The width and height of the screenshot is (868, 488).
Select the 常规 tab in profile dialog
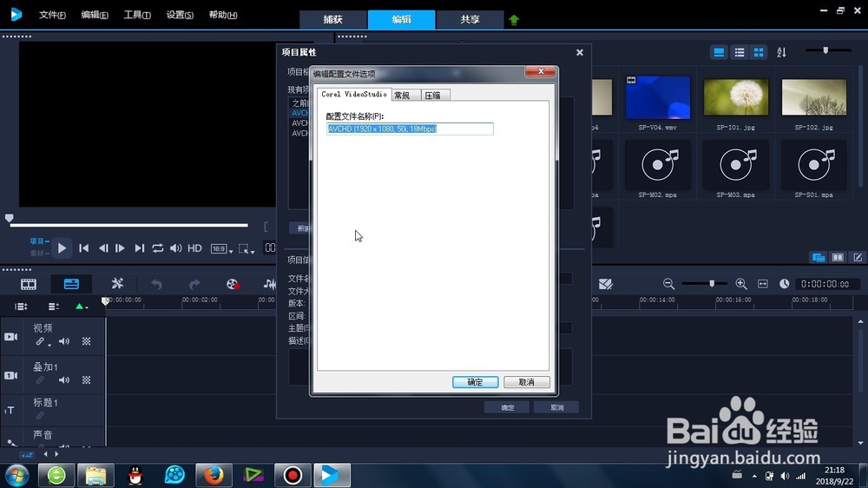[x=405, y=96]
